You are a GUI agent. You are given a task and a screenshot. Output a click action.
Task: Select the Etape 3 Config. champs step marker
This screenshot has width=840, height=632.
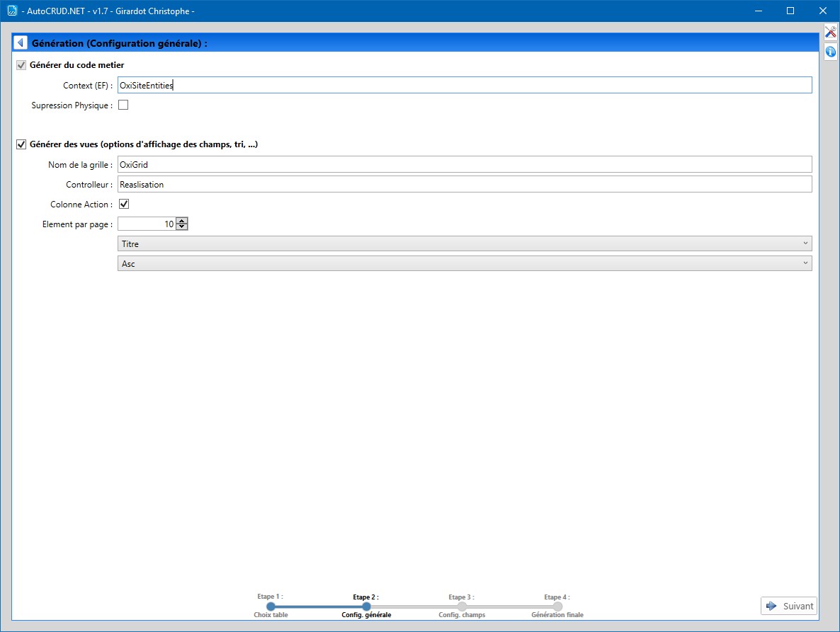tap(462, 607)
